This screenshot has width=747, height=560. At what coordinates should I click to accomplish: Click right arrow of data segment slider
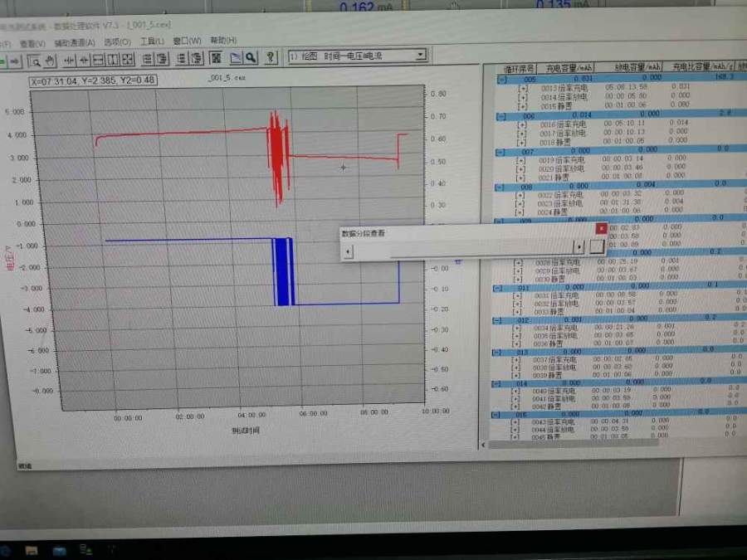tap(579, 246)
